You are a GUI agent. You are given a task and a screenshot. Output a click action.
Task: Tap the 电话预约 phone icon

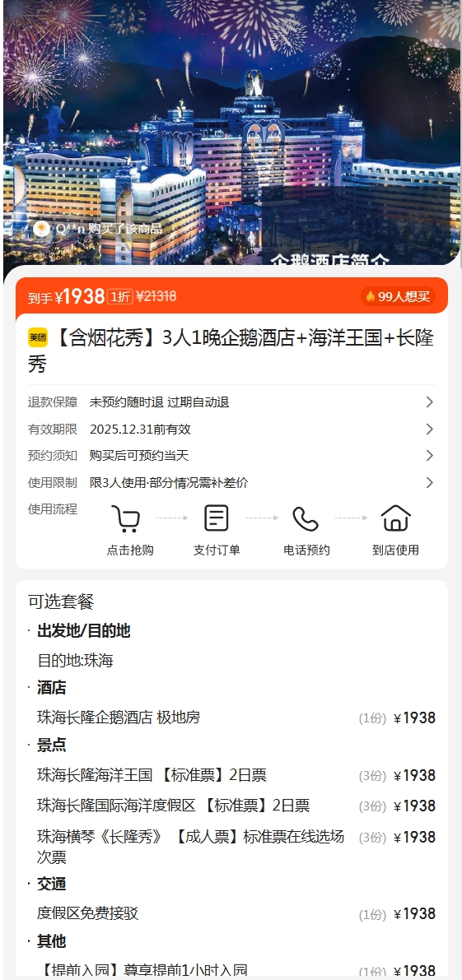coord(306,518)
